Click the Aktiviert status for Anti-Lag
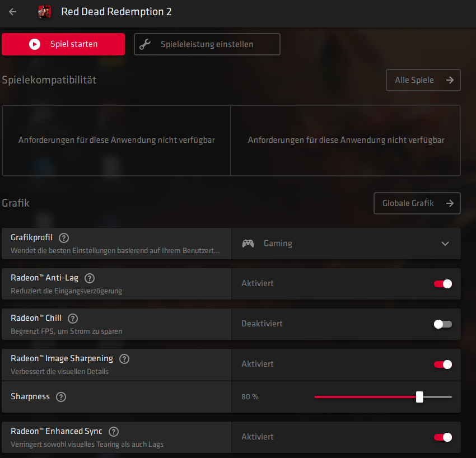 point(258,283)
